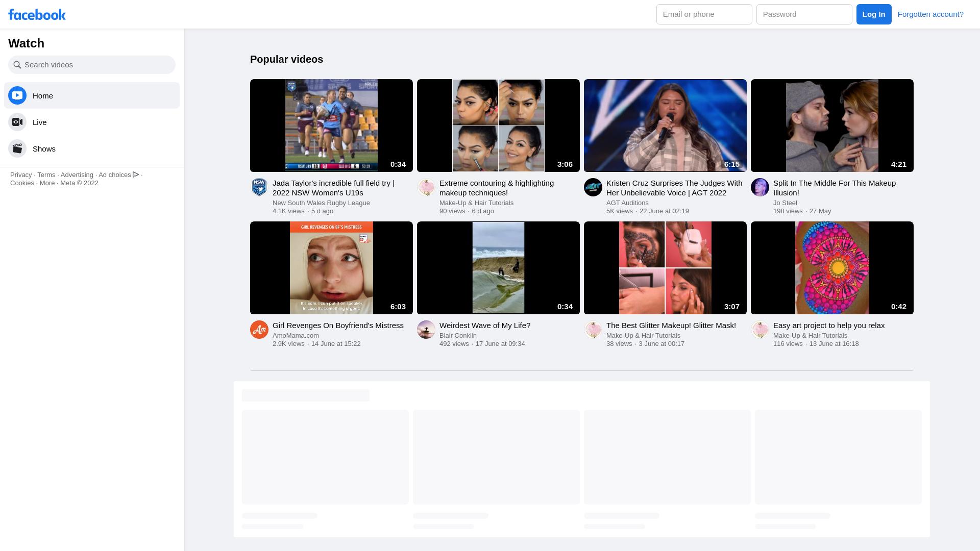
Task: Click the Privacy link in footer
Action: [x=21, y=175]
